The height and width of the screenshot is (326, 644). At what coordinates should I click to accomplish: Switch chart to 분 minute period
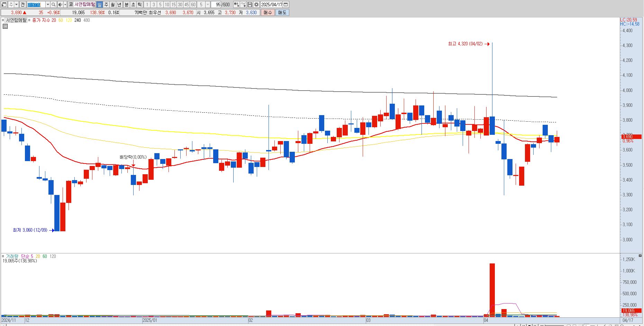(x=126, y=4)
